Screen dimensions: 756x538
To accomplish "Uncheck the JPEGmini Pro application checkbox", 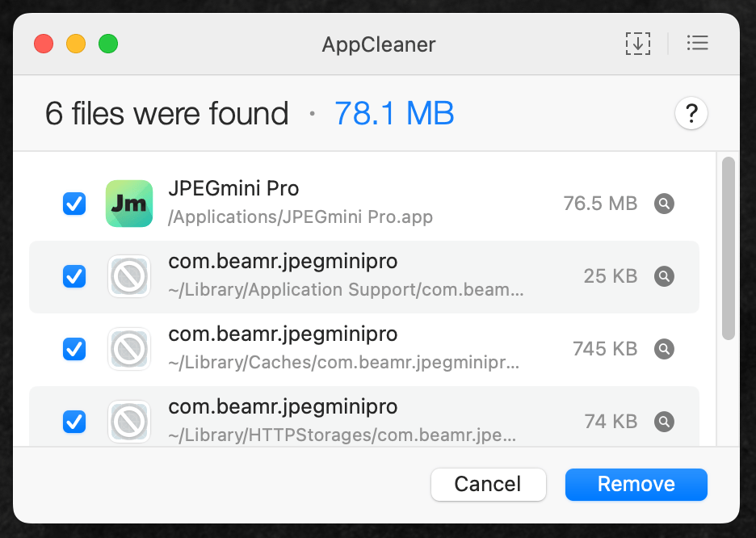I will (x=74, y=204).
